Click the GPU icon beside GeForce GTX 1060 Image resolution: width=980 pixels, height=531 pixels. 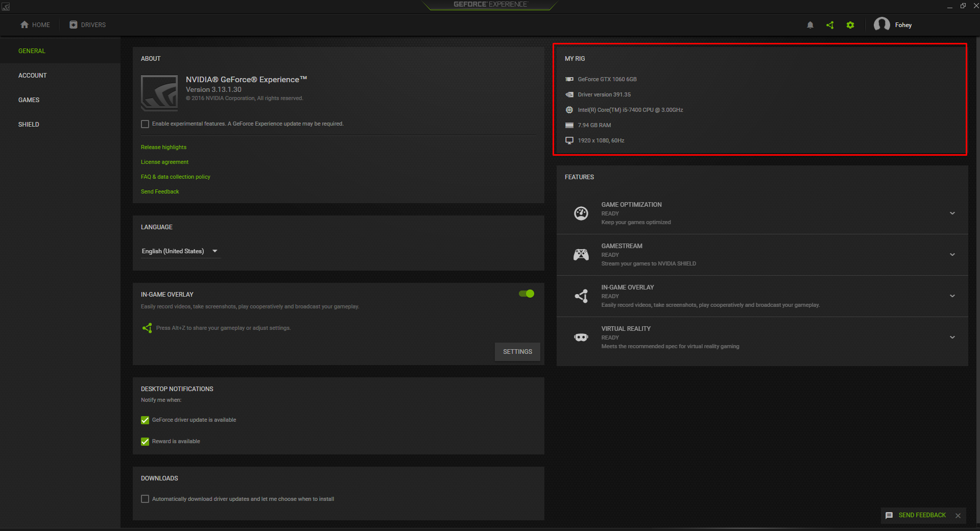(x=569, y=79)
